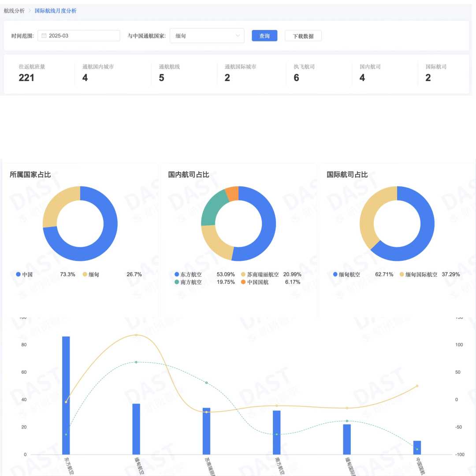Click the green 南方航空 legend dot
476x476 pixels.
click(177, 282)
